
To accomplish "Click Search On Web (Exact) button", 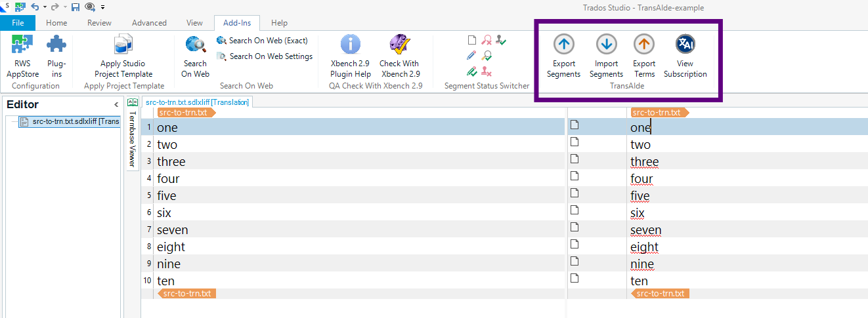I will 262,41.
